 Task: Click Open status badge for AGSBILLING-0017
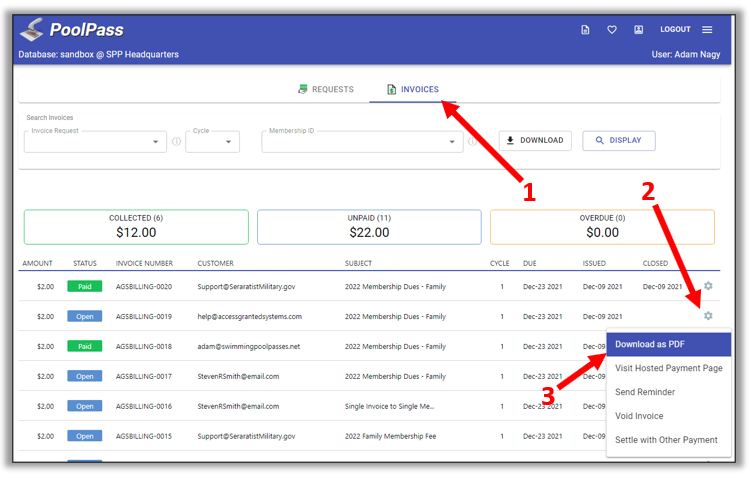(85, 376)
